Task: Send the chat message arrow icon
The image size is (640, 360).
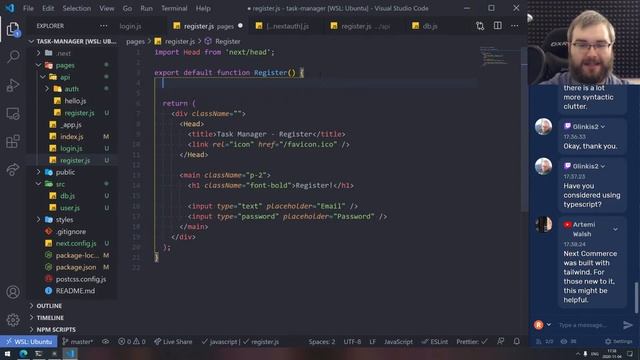Action: pos(628,325)
